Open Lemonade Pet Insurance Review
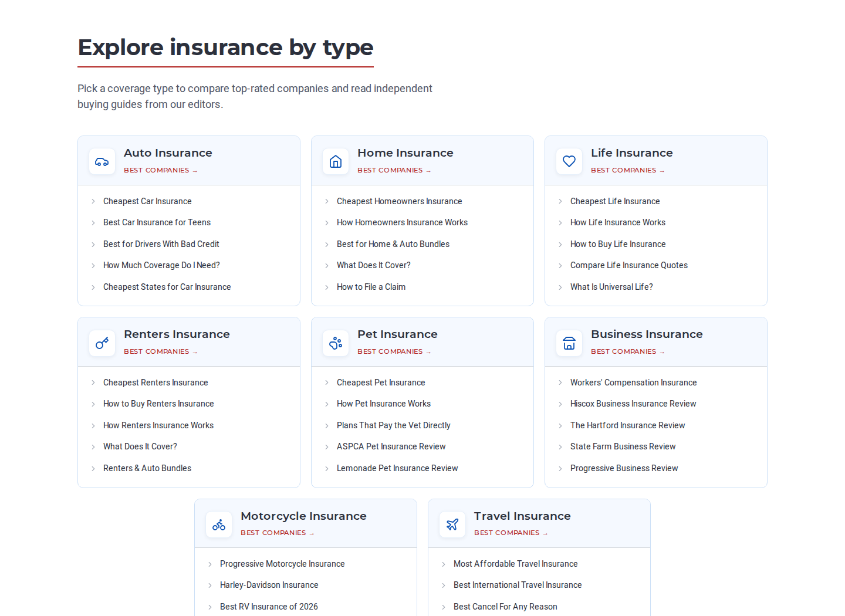 (397, 468)
